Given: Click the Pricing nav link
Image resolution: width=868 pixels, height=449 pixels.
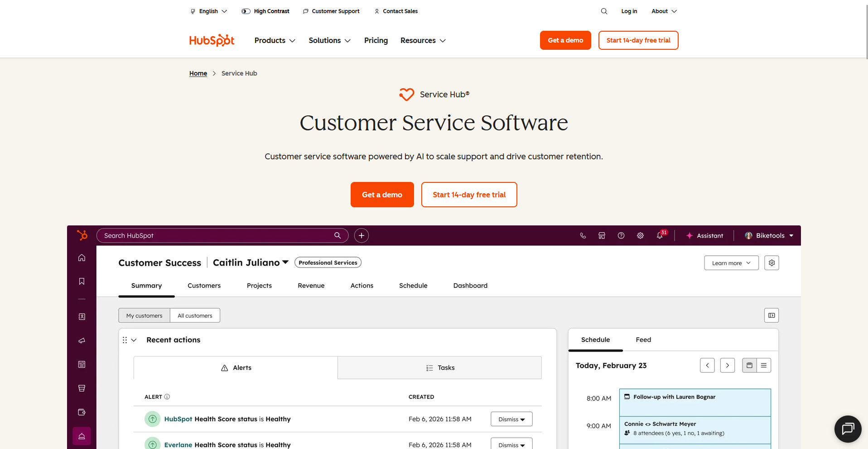Looking at the screenshot, I should tap(376, 41).
